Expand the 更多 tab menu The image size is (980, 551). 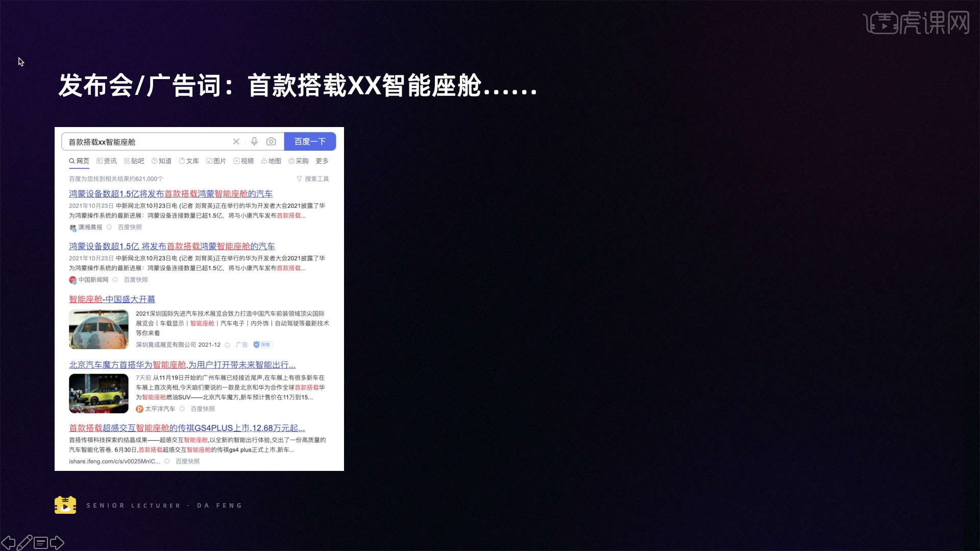[322, 161]
